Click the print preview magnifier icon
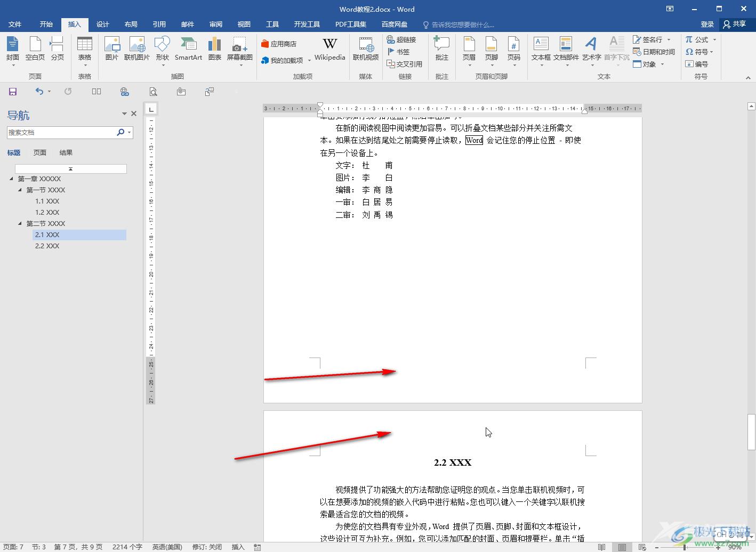This screenshot has height=552, width=756. tap(153, 92)
